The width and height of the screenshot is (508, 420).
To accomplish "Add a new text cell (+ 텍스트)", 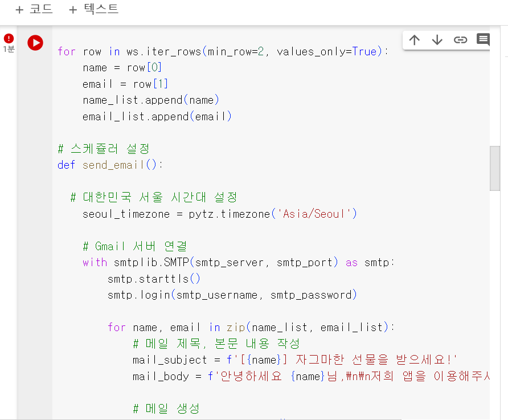I will coord(93,9).
